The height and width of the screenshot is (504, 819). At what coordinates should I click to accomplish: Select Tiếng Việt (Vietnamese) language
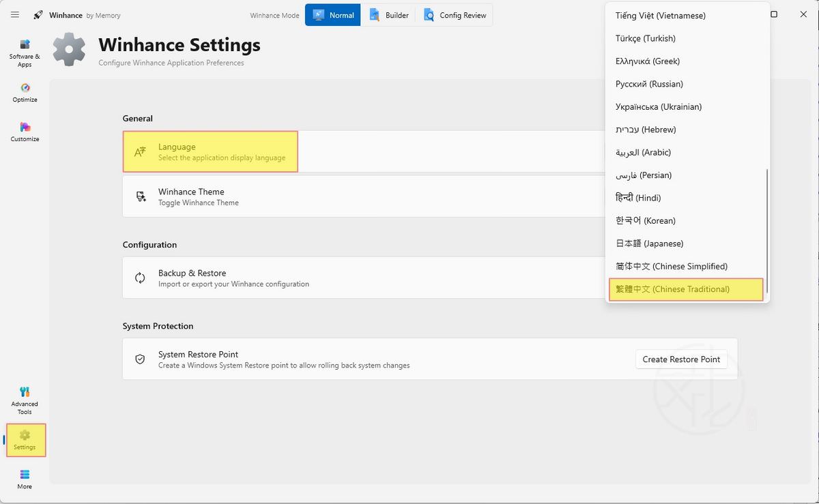687,16
